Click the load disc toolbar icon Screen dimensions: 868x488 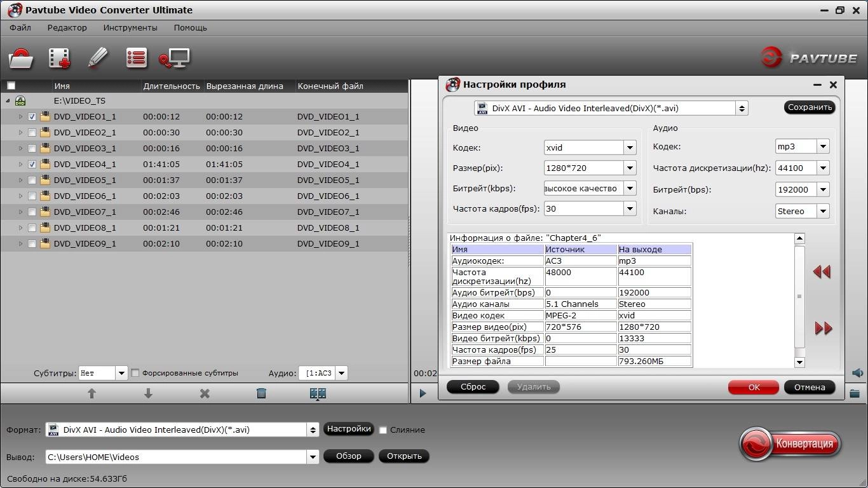click(21, 58)
